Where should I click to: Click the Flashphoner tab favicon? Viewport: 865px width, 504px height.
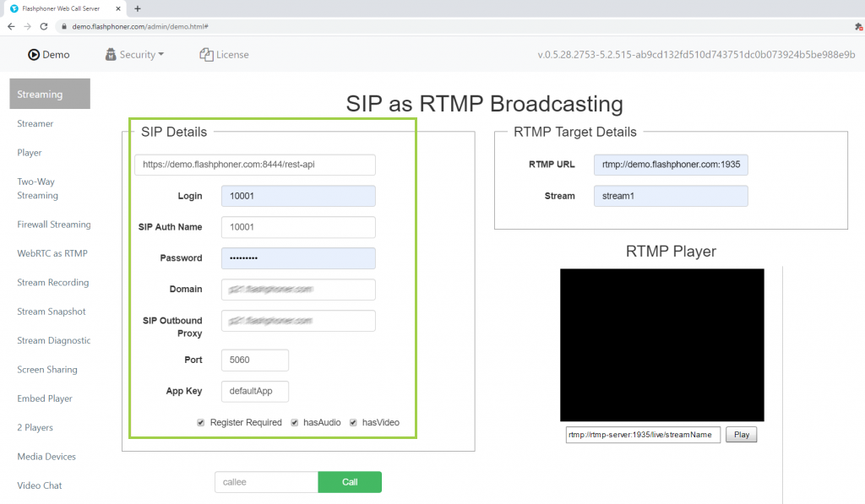point(14,8)
